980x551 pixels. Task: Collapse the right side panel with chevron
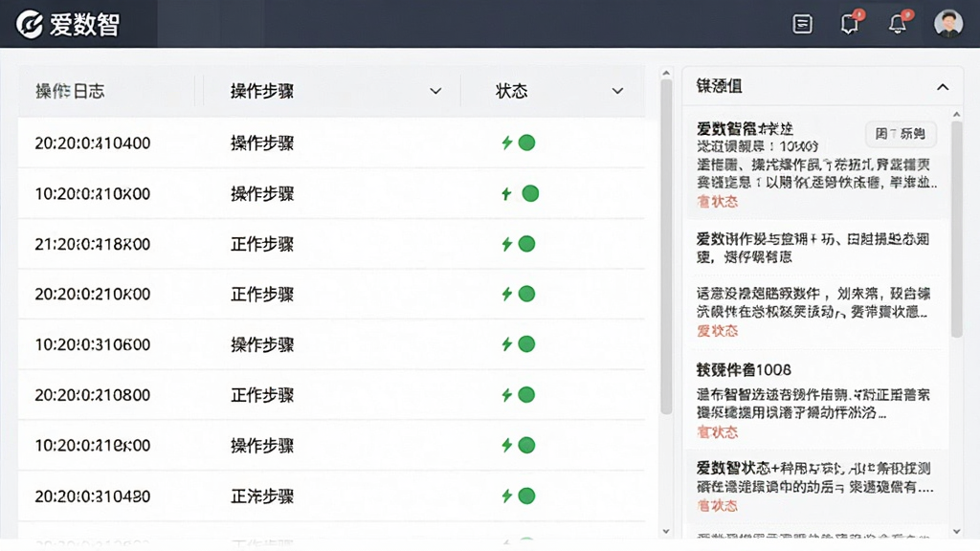pos(943,87)
